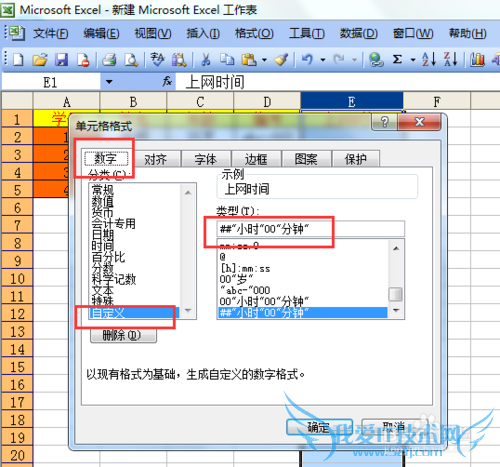Switch to the 保护 tab
The height and width of the screenshot is (467, 500).
tap(356, 159)
